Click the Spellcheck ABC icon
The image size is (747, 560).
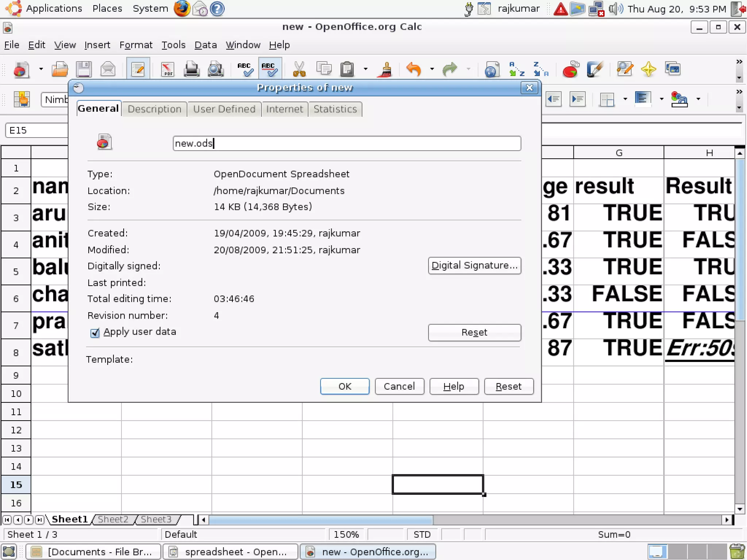pyautogui.click(x=244, y=69)
